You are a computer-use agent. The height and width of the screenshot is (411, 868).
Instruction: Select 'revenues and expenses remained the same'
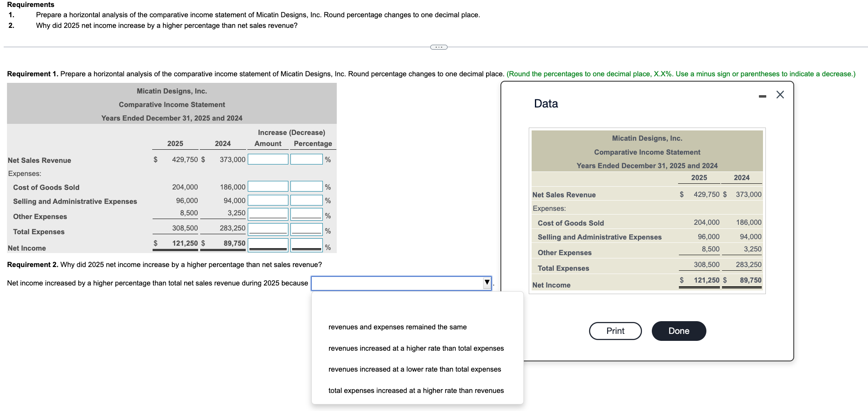397,327
